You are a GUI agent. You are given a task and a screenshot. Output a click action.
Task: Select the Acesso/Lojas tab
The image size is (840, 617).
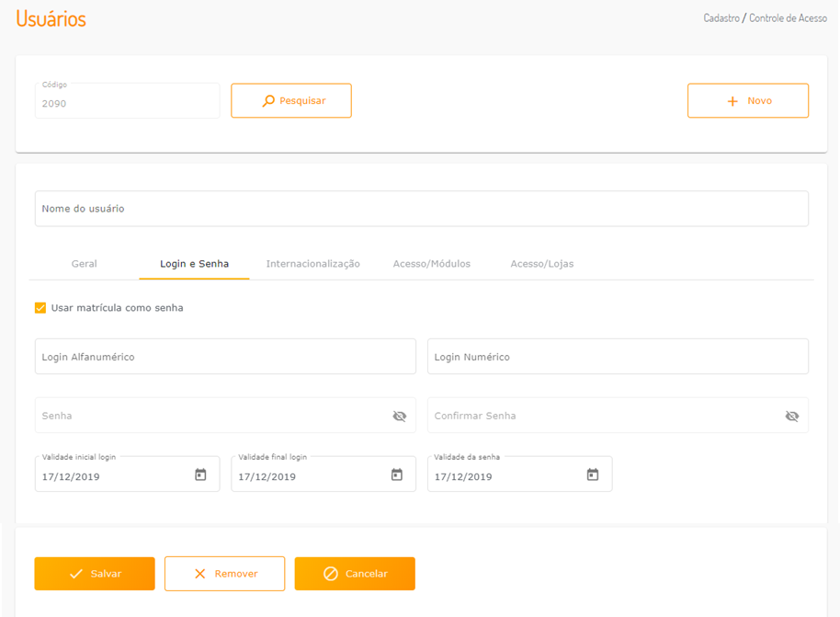pyautogui.click(x=541, y=264)
